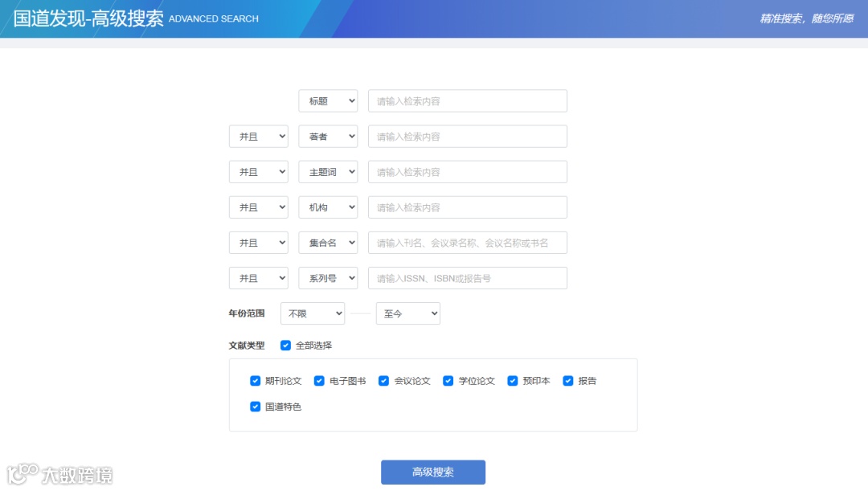Toggle the 预印本 checkbox
868x491 pixels.
point(513,381)
